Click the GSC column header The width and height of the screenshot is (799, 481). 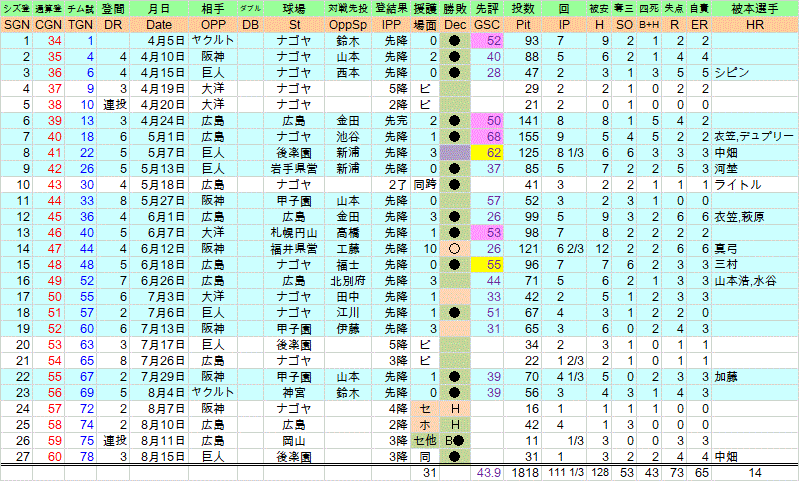tap(487, 24)
